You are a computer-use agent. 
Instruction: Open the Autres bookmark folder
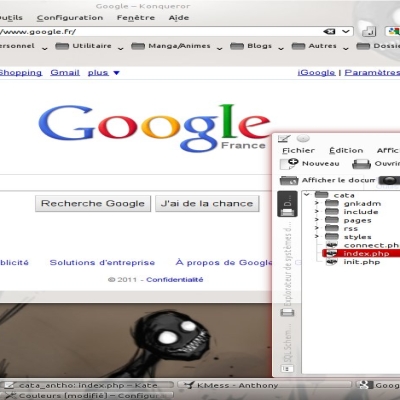(314, 46)
